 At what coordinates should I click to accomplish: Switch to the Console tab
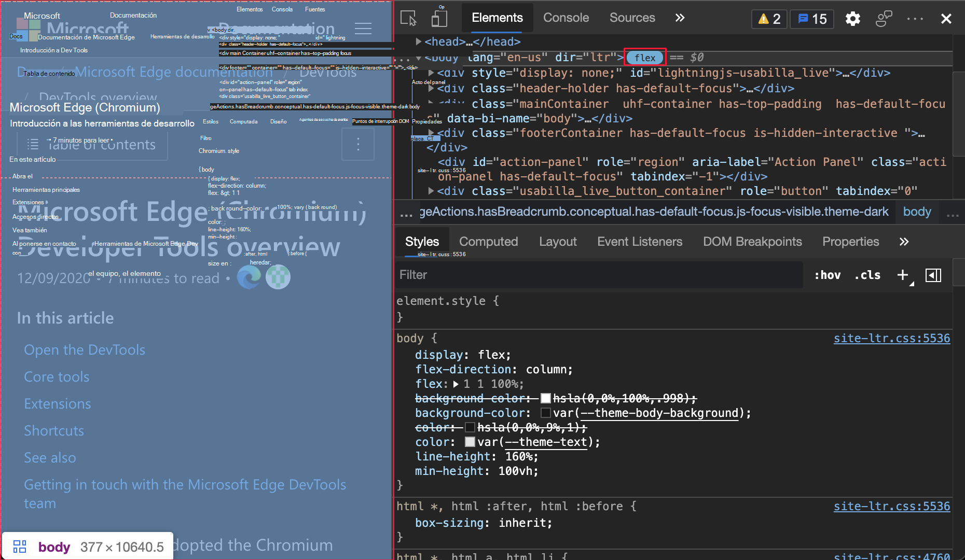pos(566,17)
